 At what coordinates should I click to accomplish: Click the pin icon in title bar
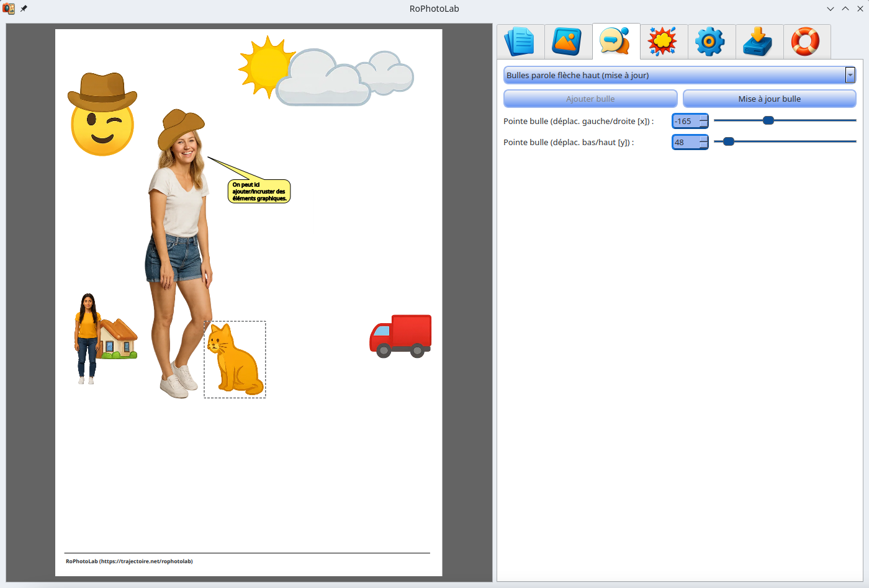(24, 9)
